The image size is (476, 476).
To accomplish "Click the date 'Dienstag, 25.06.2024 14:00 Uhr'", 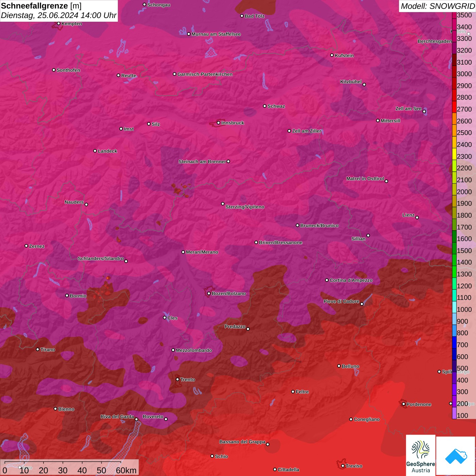I will [x=58, y=15].
